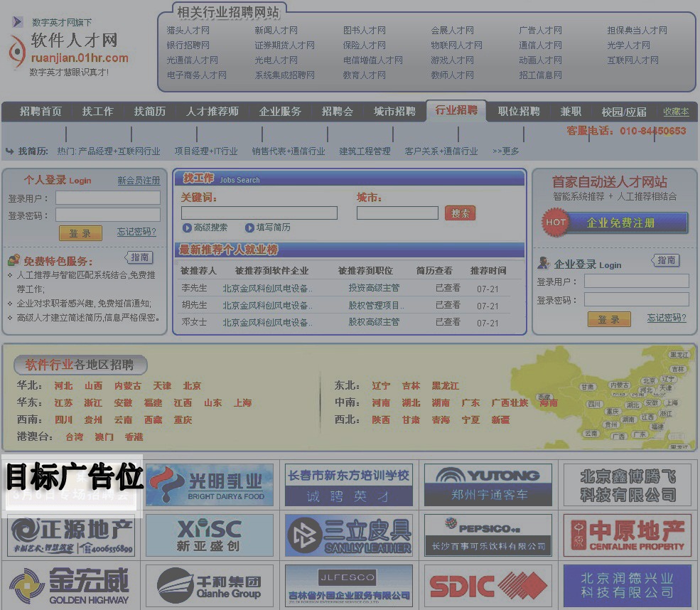This screenshot has height=610, width=700.
Task: Open the XISC 新亚盛创 banner
Action: 210,535
